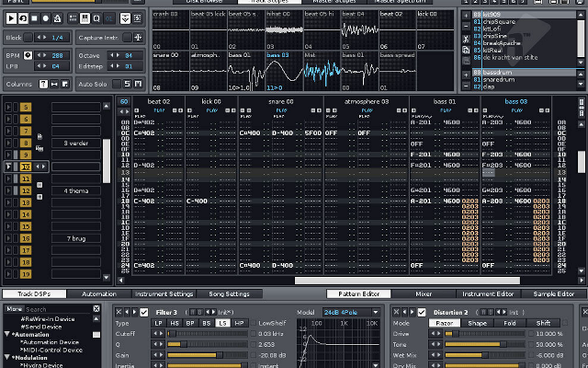Stop playback with the square Stop button

[x=34, y=18]
